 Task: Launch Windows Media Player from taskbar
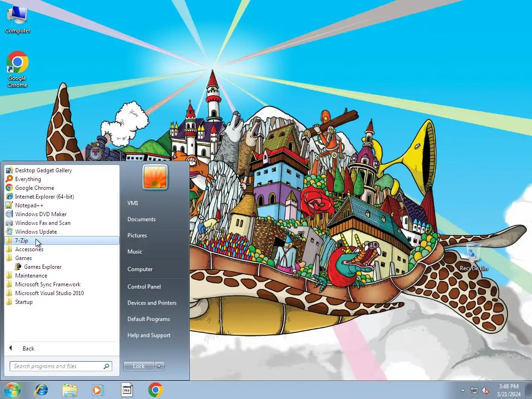pyautogui.click(x=98, y=390)
